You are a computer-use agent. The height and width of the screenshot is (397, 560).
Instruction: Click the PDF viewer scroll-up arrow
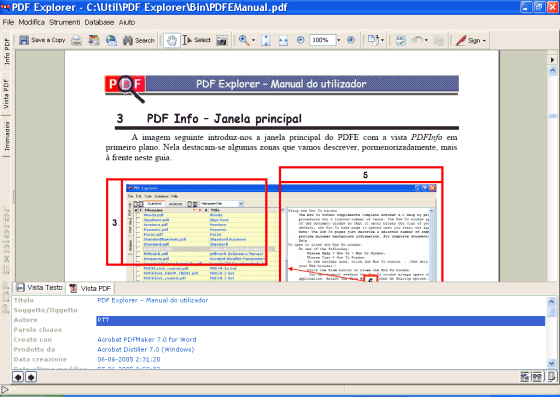pos(552,71)
